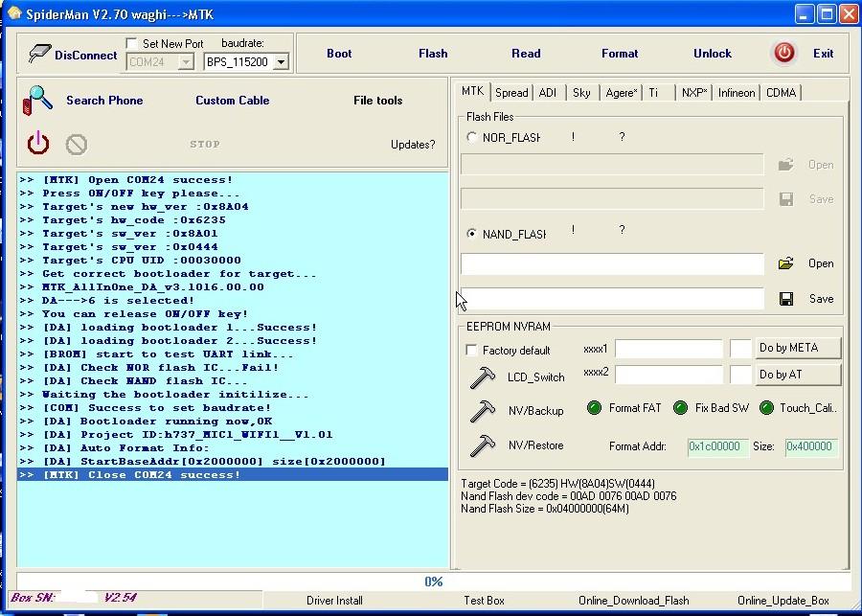Click the Boot button

339,54
